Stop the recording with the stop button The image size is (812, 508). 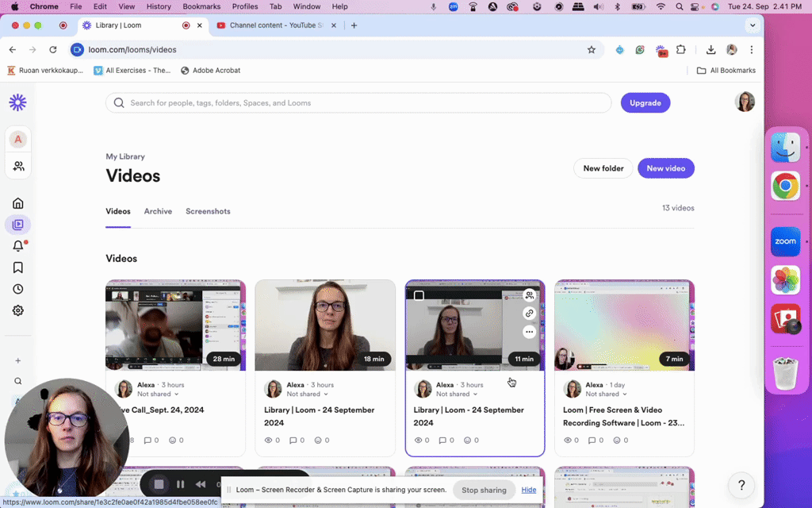coord(159,484)
